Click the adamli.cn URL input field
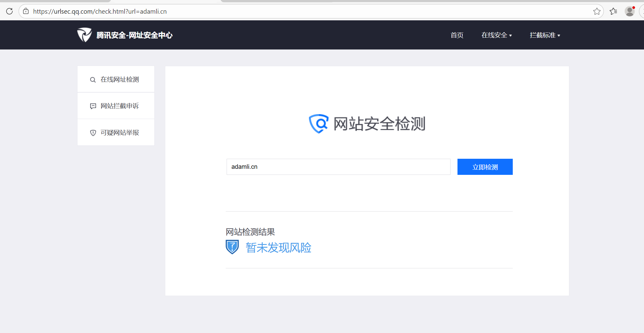This screenshot has height=333, width=644. [x=338, y=167]
